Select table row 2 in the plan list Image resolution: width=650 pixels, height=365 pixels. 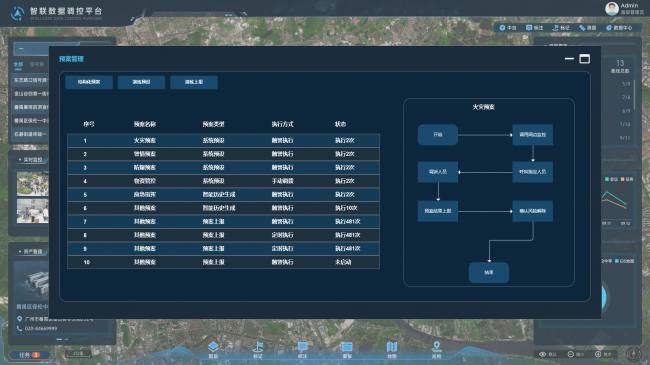coord(223,154)
